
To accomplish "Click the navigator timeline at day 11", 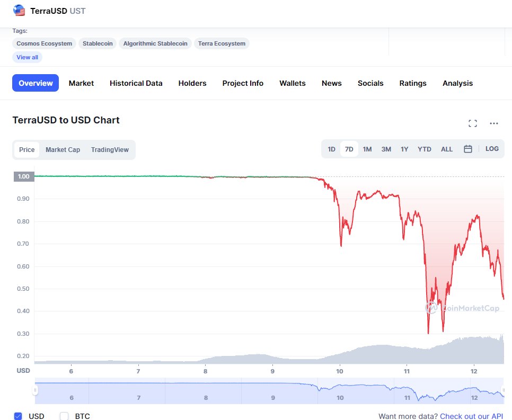I will (407, 397).
